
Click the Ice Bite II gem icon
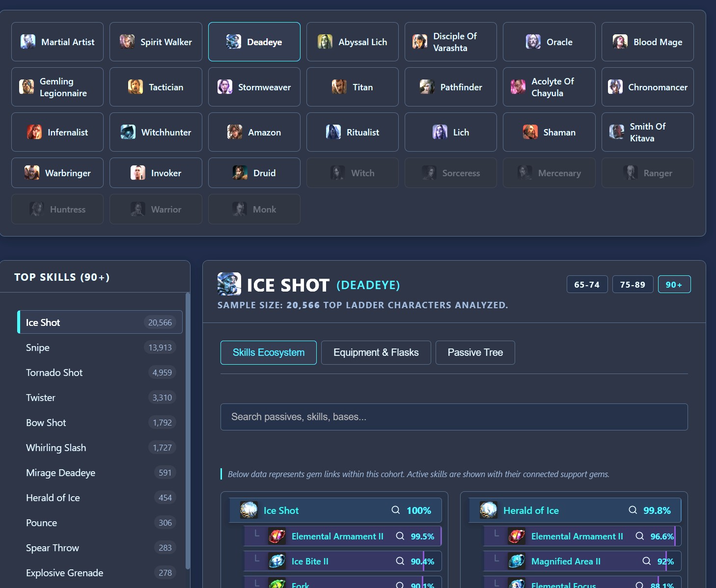tap(277, 561)
